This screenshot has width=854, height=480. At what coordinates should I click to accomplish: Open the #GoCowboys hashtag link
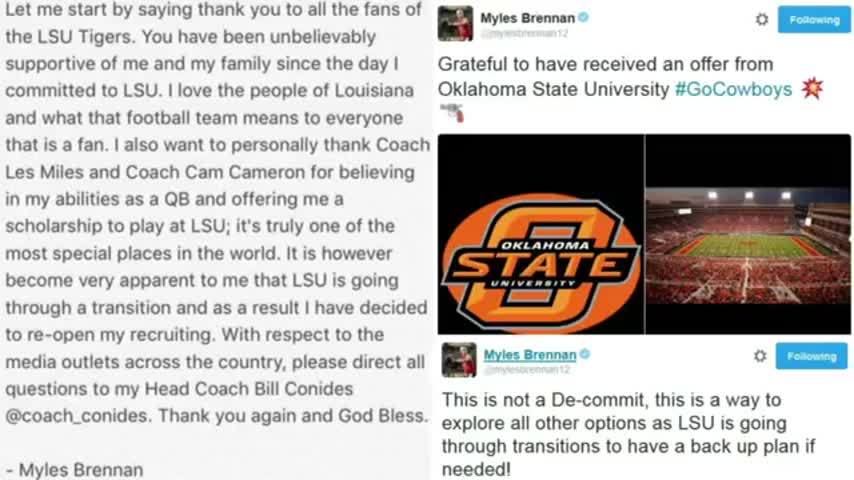point(733,89)
